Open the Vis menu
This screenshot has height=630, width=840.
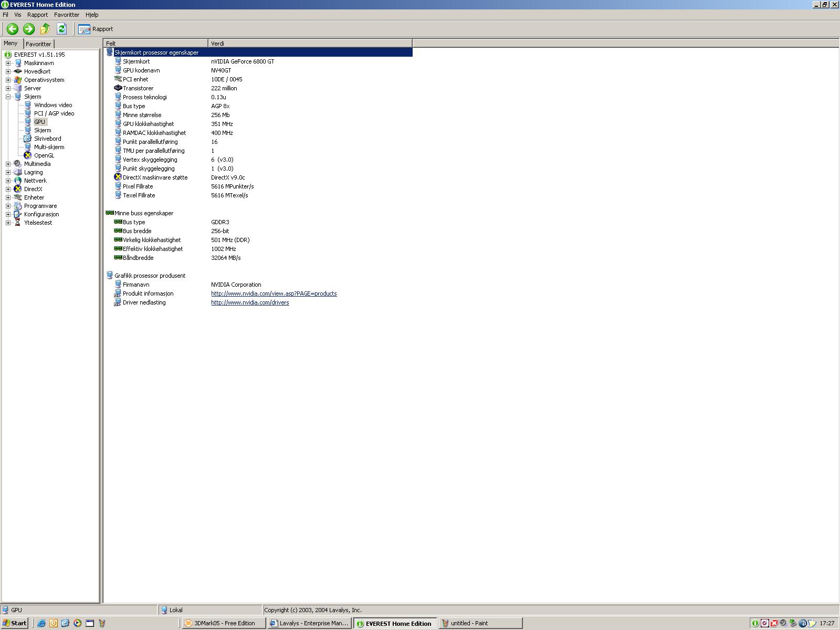18,15
